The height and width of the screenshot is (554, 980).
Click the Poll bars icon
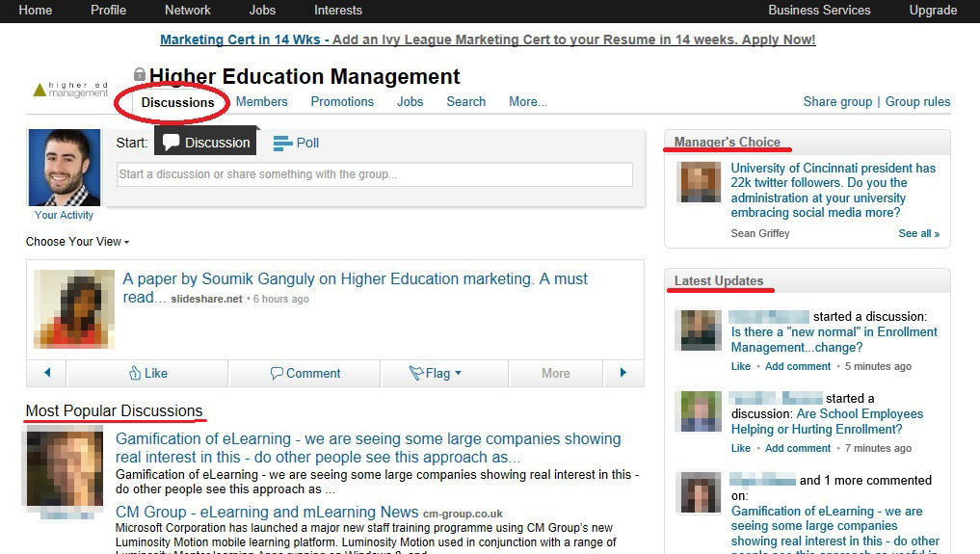coord(283,144)
